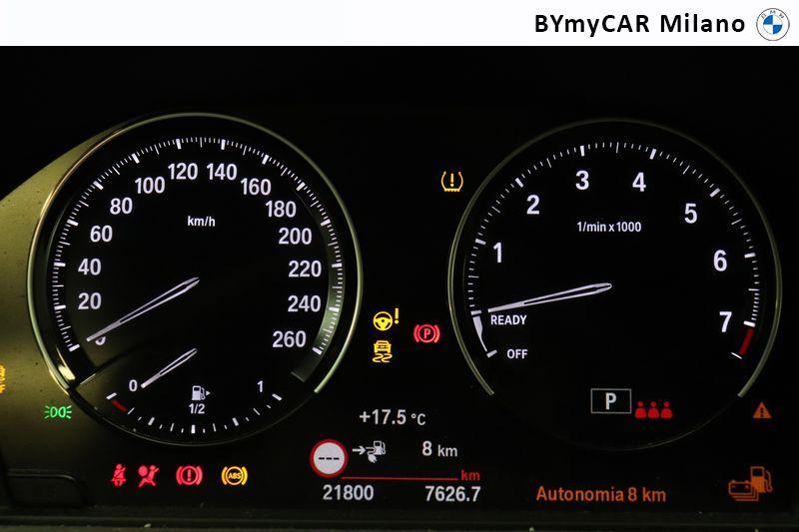
Task: Click the stability control skid icon
Action: [382, 351]
